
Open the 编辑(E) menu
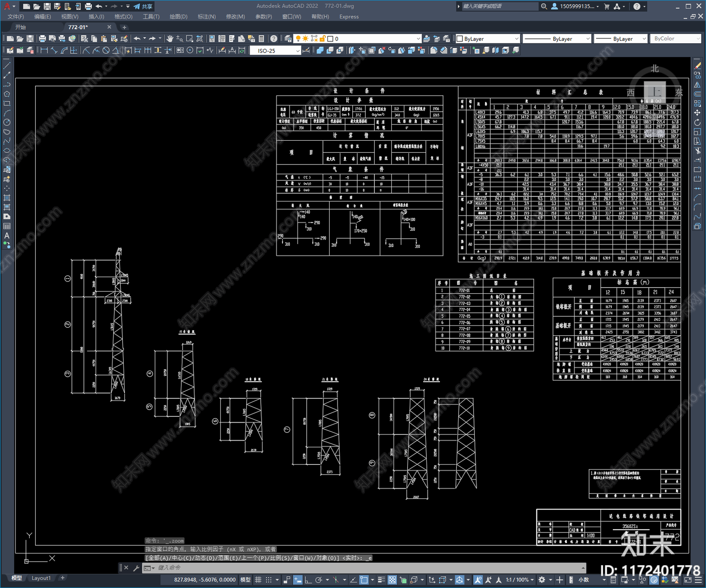[x=42, y=17]
